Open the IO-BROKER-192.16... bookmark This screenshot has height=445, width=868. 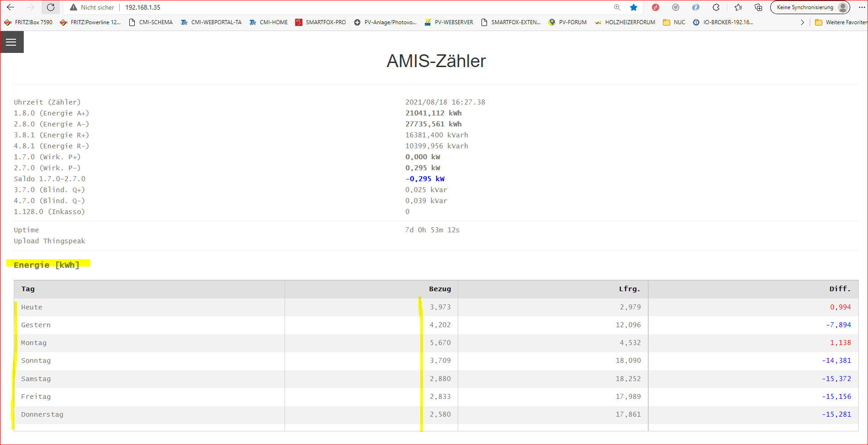coord(723,22)
